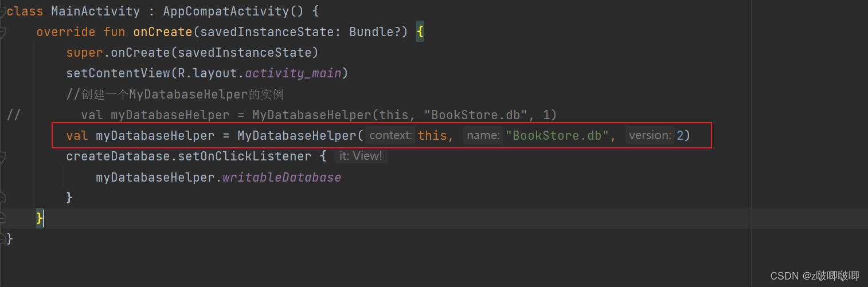Image resolution: width=868 pixels, height=287 pixels.
Task: Click the 'context:' inlay hint
Action: point(391,136)
